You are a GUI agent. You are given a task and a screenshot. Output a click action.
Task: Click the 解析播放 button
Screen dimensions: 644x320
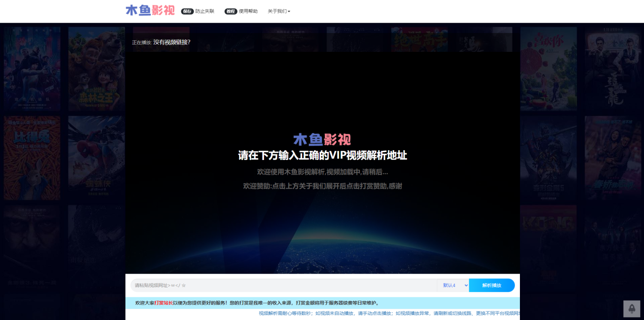(492, 285)
